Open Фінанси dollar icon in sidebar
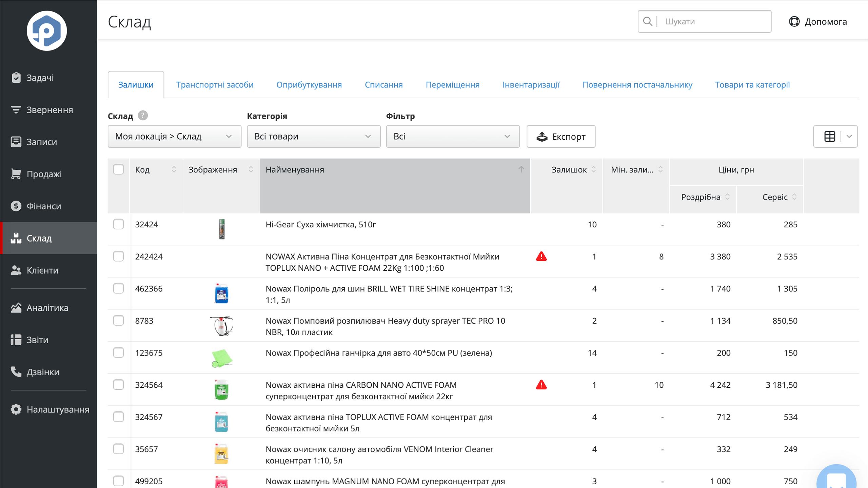 (x=16, y=206)
